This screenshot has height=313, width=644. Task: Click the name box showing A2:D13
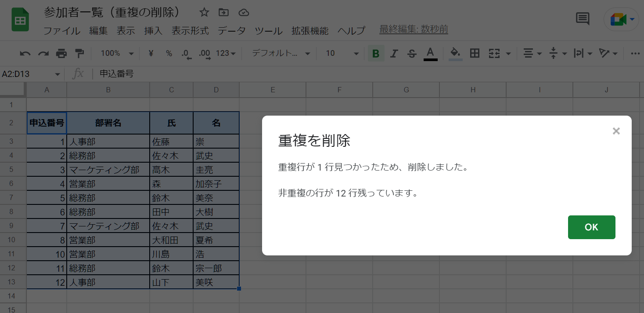coord(26,74)
